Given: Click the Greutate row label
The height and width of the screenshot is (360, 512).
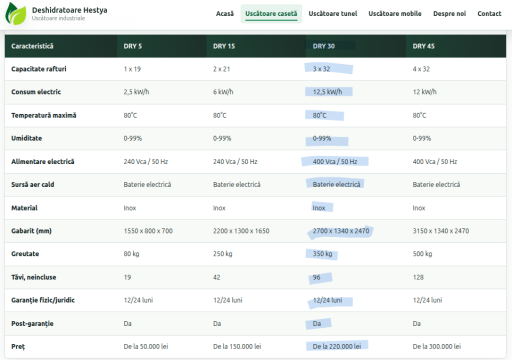Looking at the screenshot, I should [x=25, y=254].
